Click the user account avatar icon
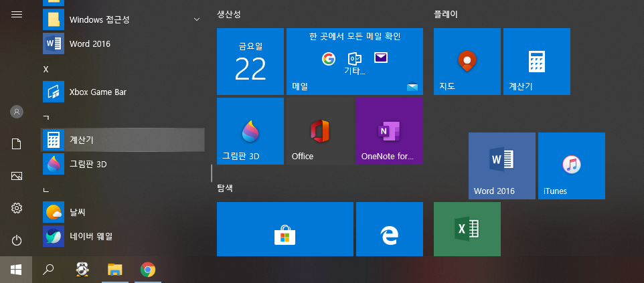644x283 pixels. click(17, 111)
